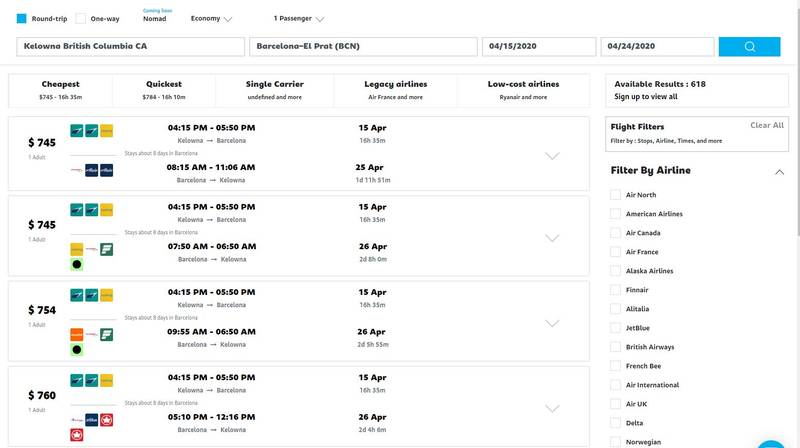
Task: Click Clear All in Flight Filters
Action: click(766, 125)
